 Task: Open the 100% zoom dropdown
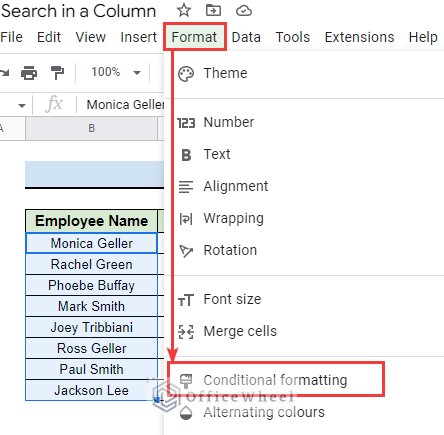tap(116, 72)
